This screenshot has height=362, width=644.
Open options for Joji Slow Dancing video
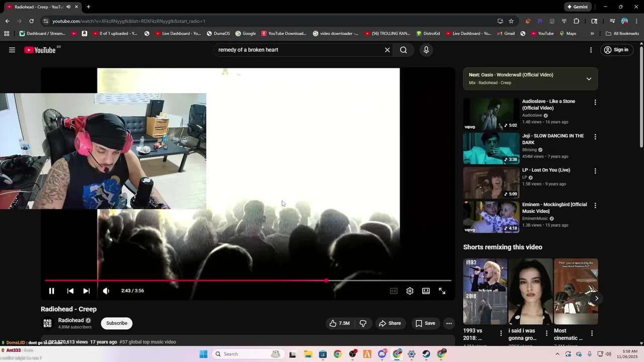(x=595, y=137)
